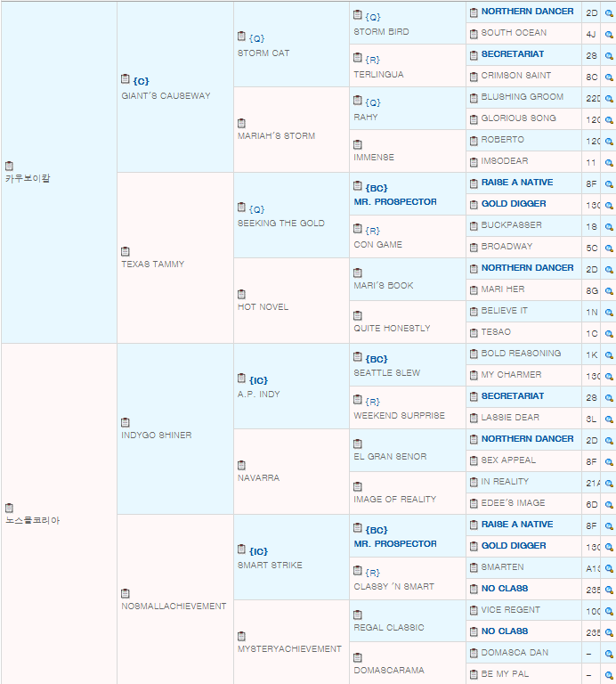Click the magnifier icon in SOUTH OCEAN row

(x=609, y=35)
